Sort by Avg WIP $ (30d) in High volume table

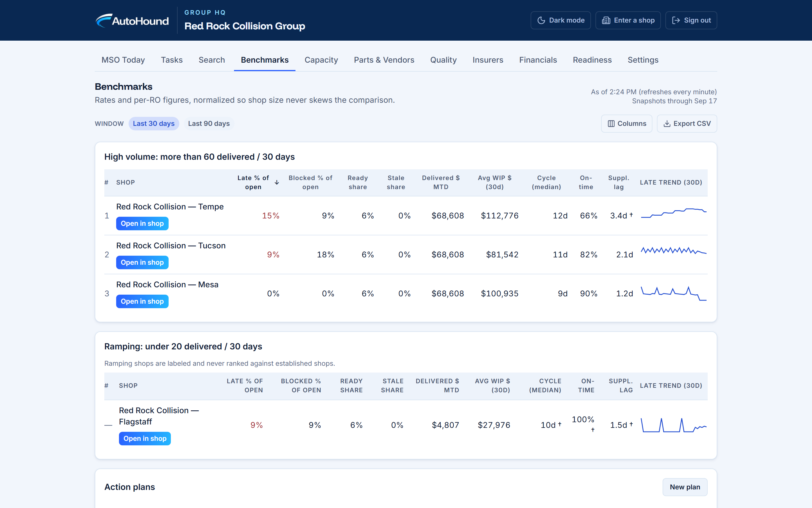tap(495, 182)
